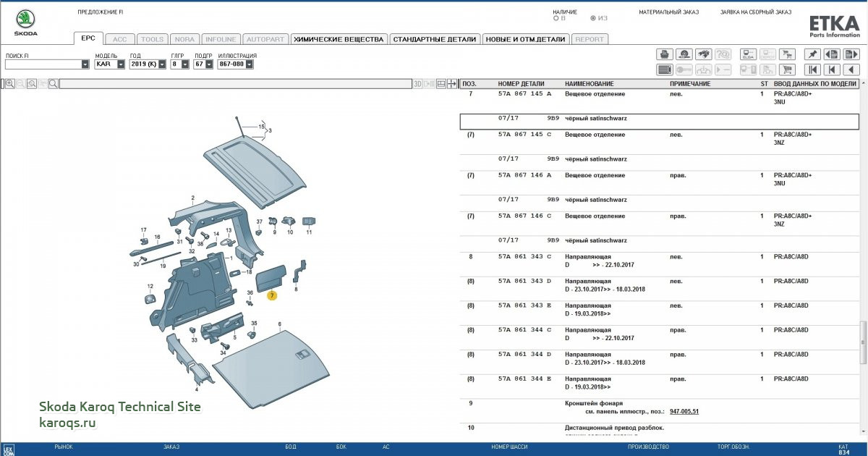Click the НОМЕР ДЕТАЛИ column header
This screenshot has width=868, height=456.
[x=521, y=84]
